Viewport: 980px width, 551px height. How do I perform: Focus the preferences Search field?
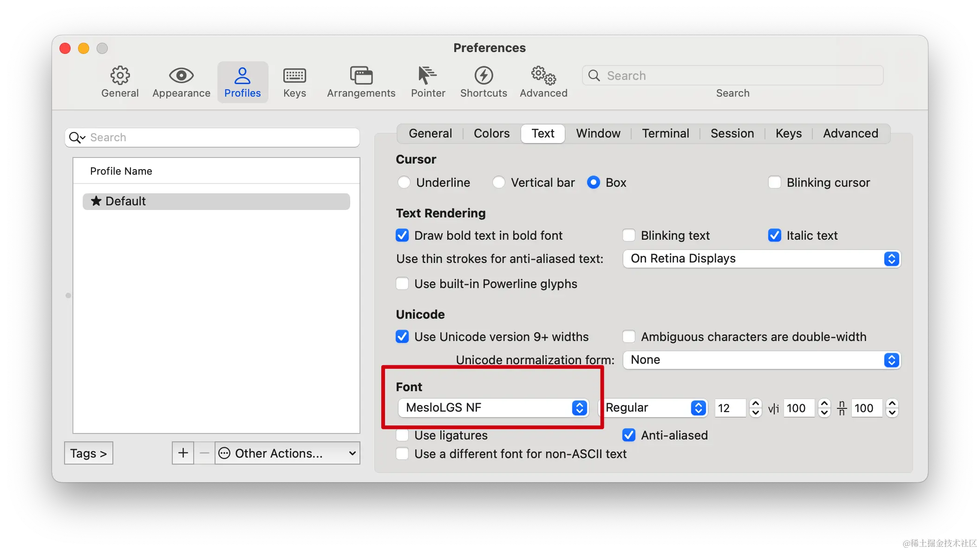(732, 76)
